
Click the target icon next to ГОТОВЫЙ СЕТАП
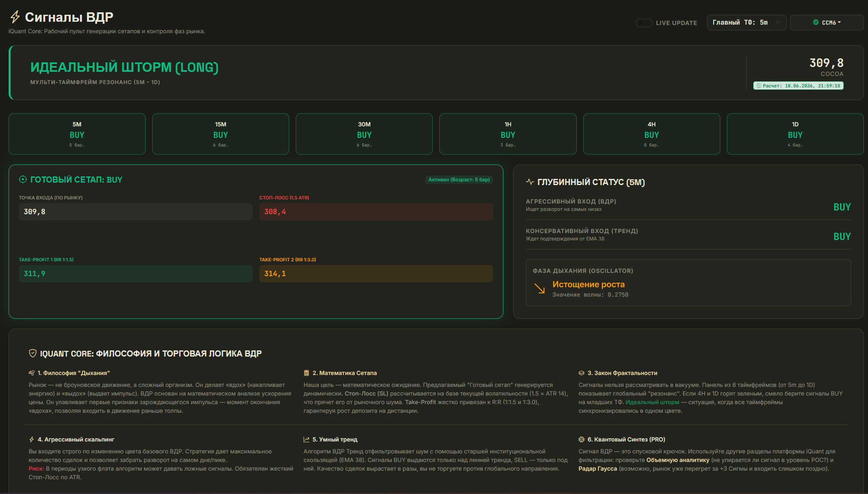pyautogui.click(x=23, y=179)
